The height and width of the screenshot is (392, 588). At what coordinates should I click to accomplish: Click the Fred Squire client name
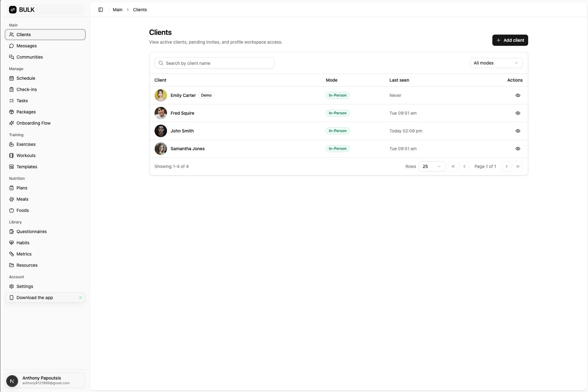pos(182,113)
